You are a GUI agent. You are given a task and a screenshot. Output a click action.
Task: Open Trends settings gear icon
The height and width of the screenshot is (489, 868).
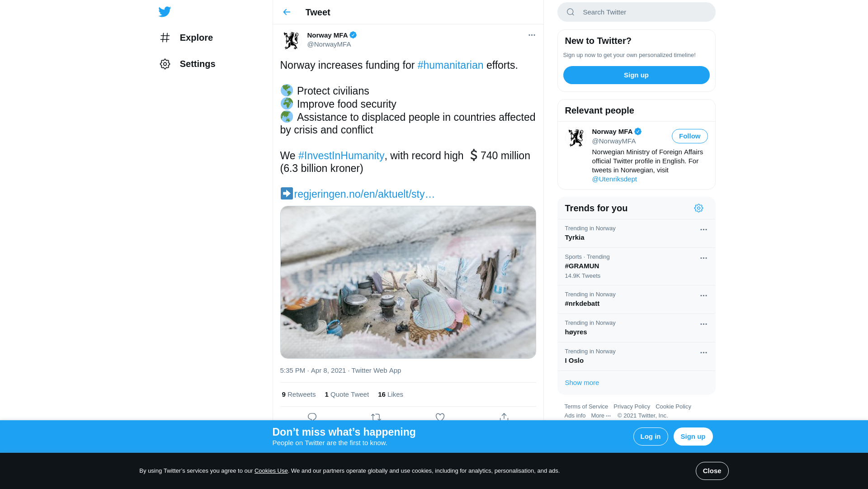(698, 208)
